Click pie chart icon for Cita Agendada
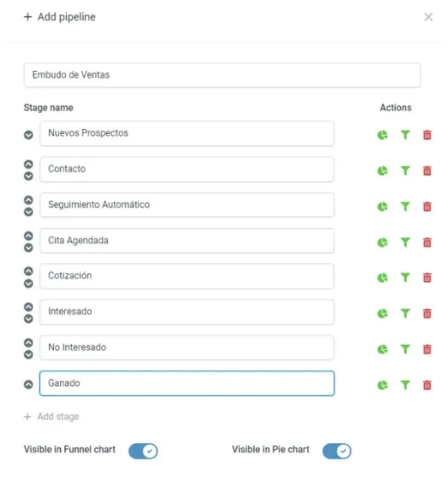This screenshot has height=482, width=448. tap(382, 242)
